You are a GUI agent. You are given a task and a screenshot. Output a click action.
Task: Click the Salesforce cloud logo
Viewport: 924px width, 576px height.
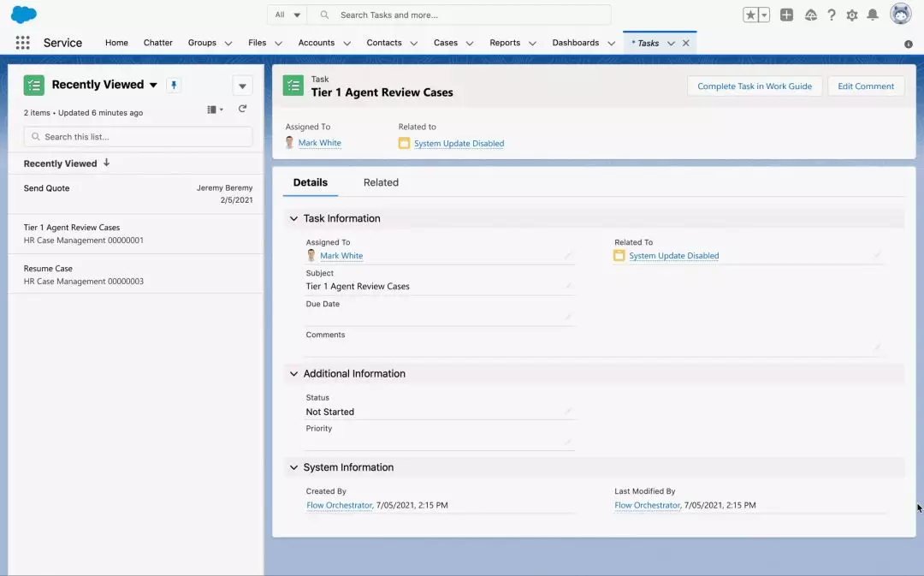24,15
